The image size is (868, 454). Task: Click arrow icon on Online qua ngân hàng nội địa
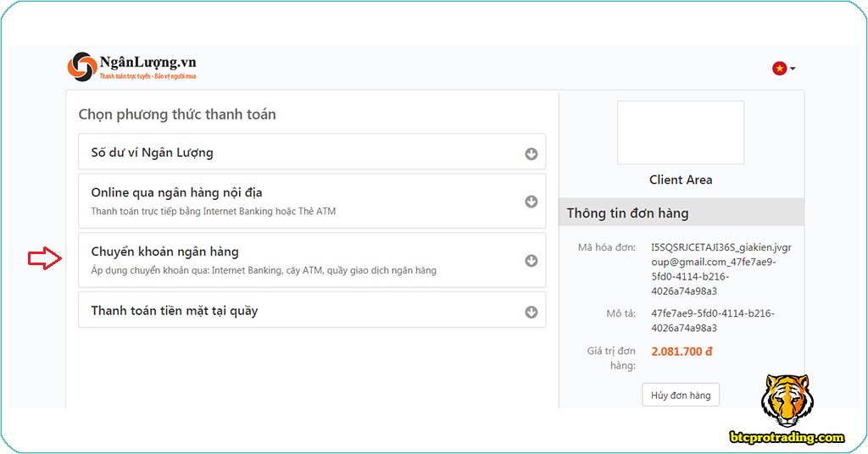[x=531, y=202]
